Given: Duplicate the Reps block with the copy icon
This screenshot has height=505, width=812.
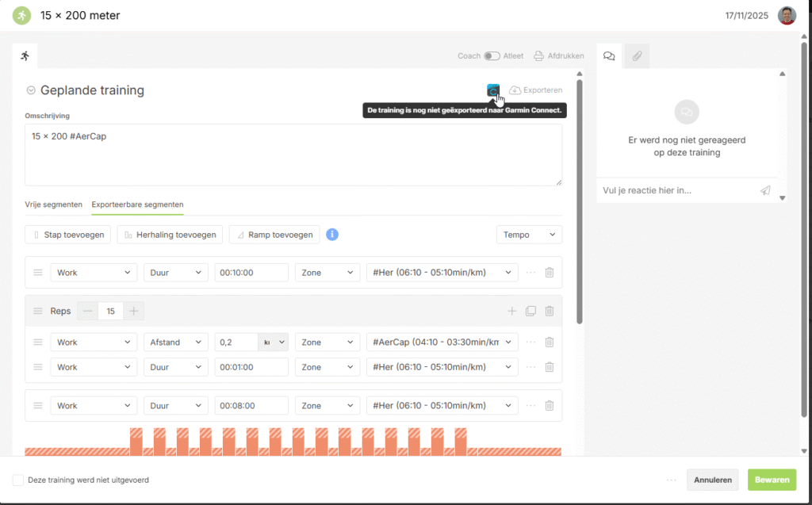Looking at the screenshot, I should pyautogui.click(x=530, y=312).
